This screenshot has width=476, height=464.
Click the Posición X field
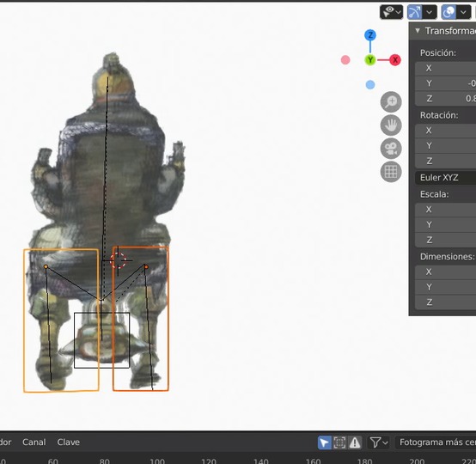tap(445, 68)
